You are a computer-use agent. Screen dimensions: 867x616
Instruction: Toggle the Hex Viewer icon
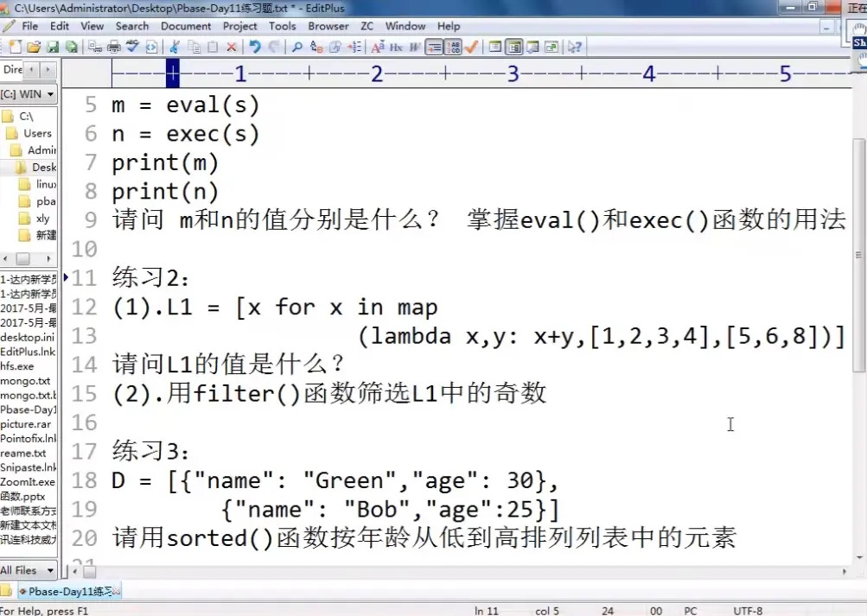pos(397,47)
